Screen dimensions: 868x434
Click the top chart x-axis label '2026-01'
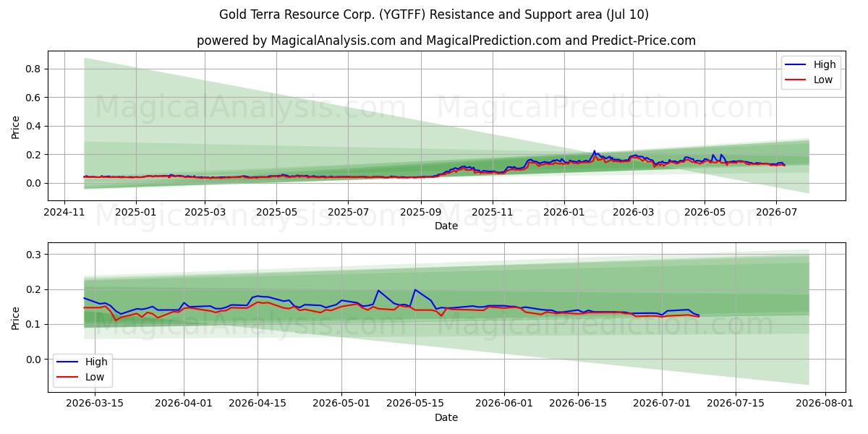tap(563, 212)
